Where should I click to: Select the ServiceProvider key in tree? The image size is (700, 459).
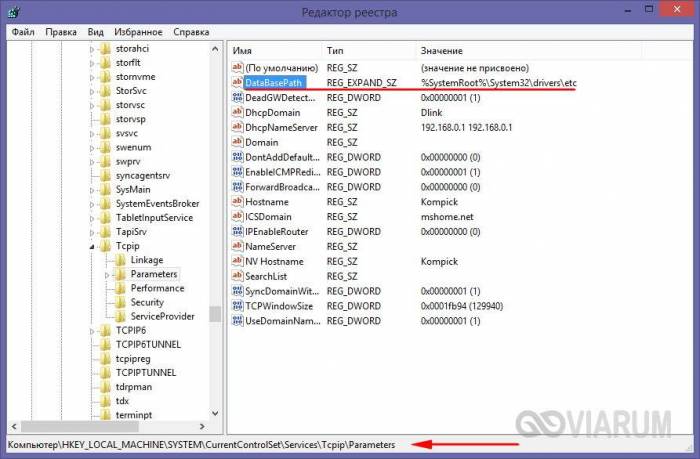point(162,316)
